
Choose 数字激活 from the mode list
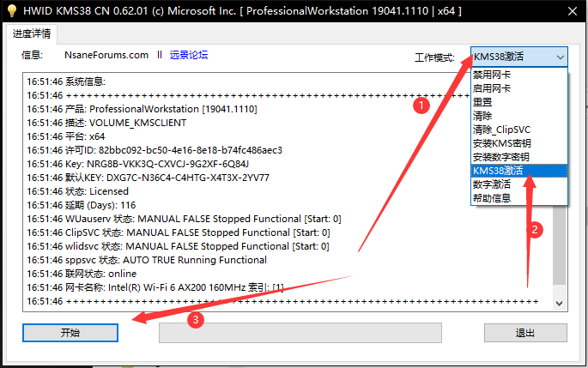(x=519, y=184)
